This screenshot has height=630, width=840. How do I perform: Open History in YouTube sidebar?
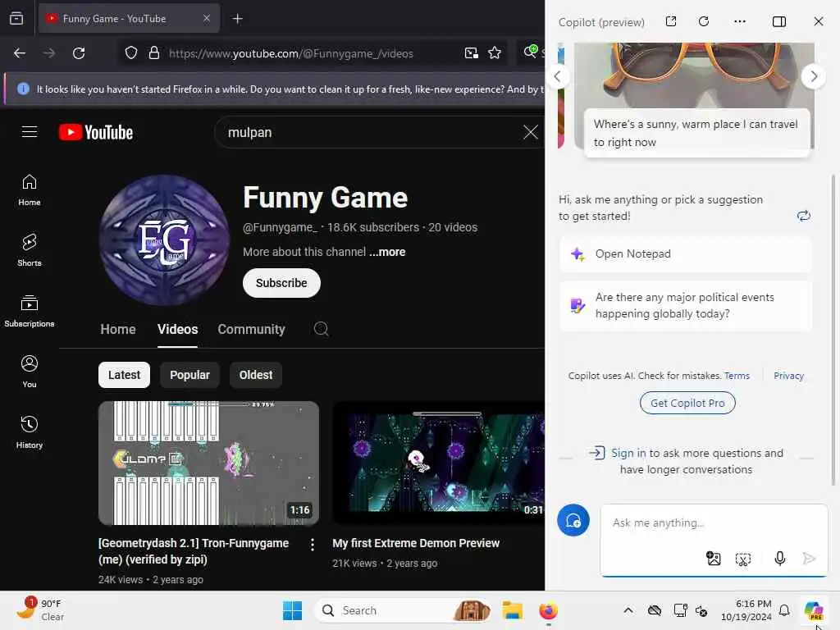[30, 431]
